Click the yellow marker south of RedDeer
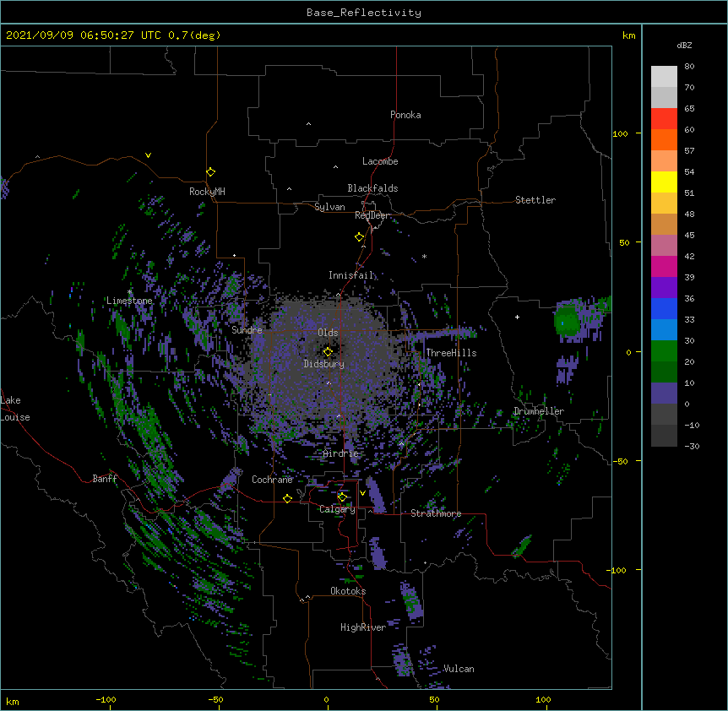 pos(360,237)
